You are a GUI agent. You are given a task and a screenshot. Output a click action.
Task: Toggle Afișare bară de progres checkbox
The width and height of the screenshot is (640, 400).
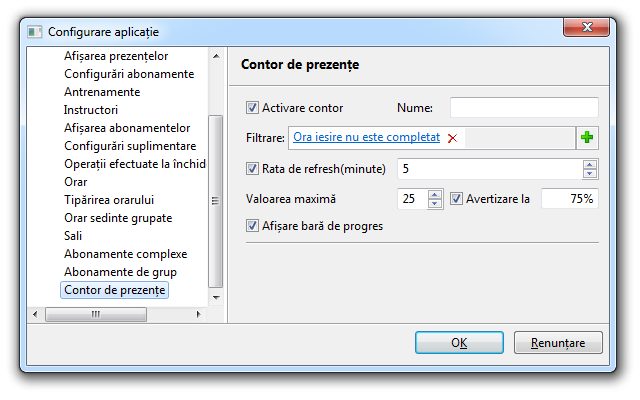tap(252, 226)
